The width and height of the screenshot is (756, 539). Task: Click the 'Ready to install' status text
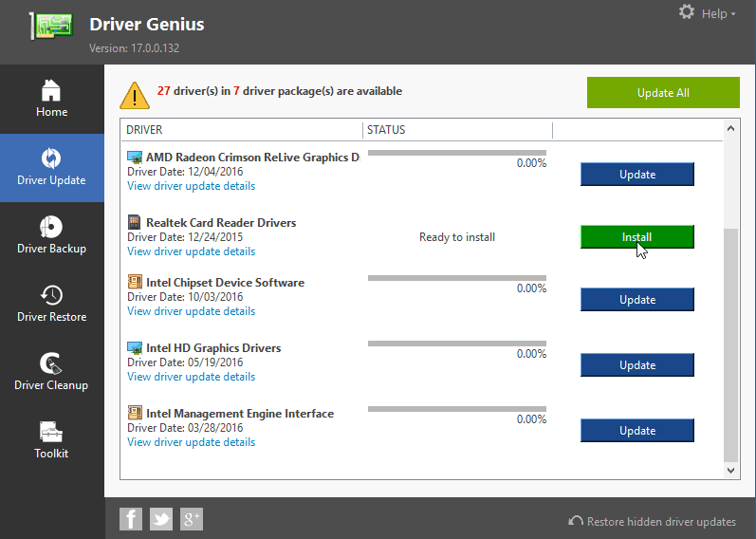457,237
